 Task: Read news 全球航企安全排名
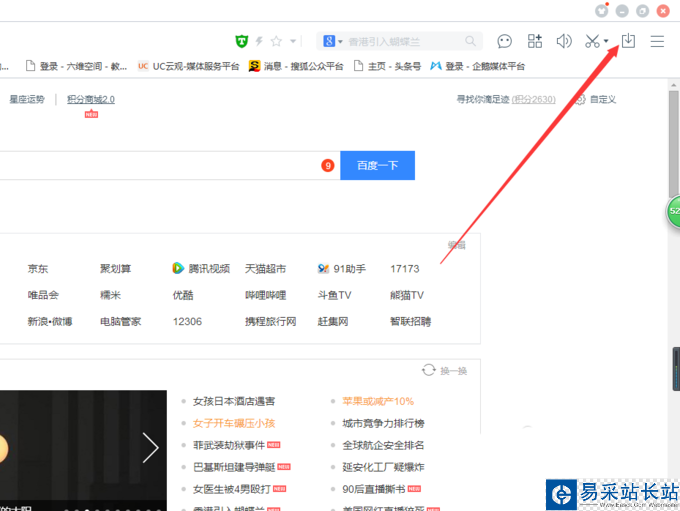(x=383, y=445)
